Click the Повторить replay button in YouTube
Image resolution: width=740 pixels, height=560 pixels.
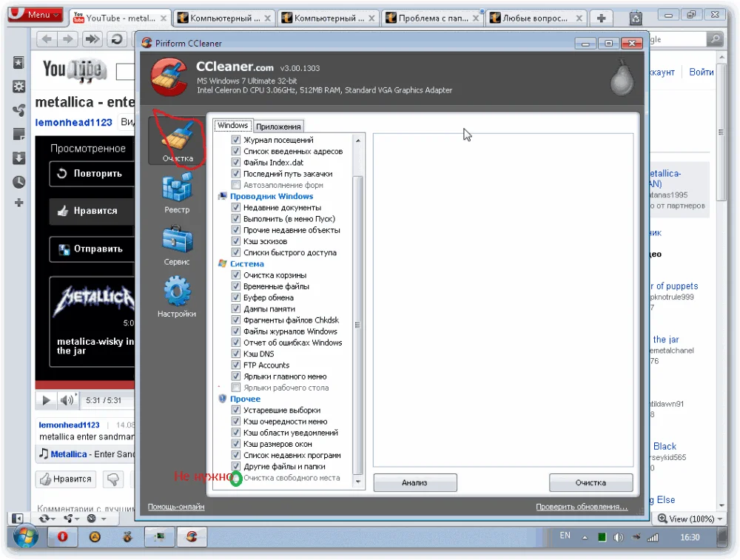coord(92,174)
